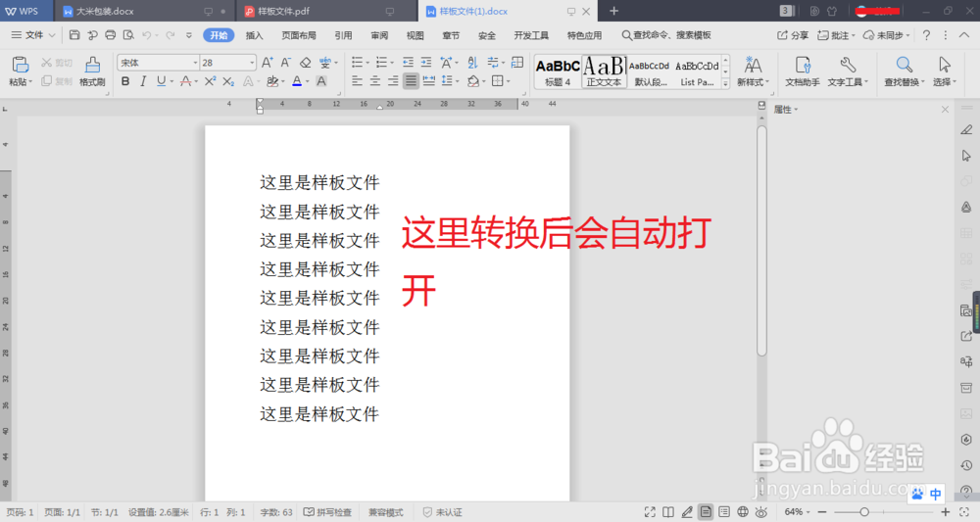Apply the 标题 4 heading style

tap(558, 71)
